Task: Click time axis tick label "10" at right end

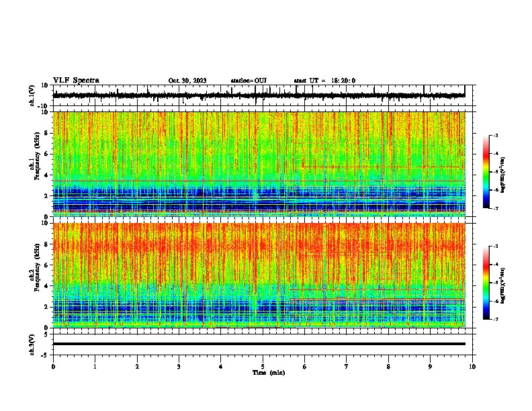Action: (472, 367)
